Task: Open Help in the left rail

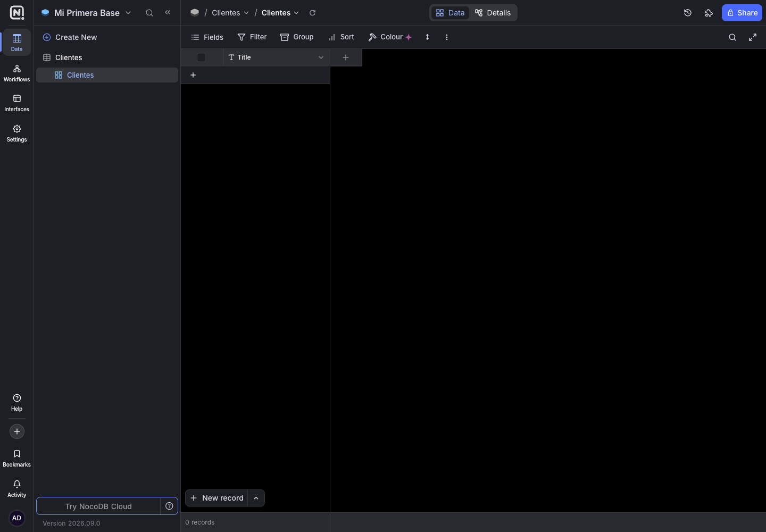Action: pos(17,403)
